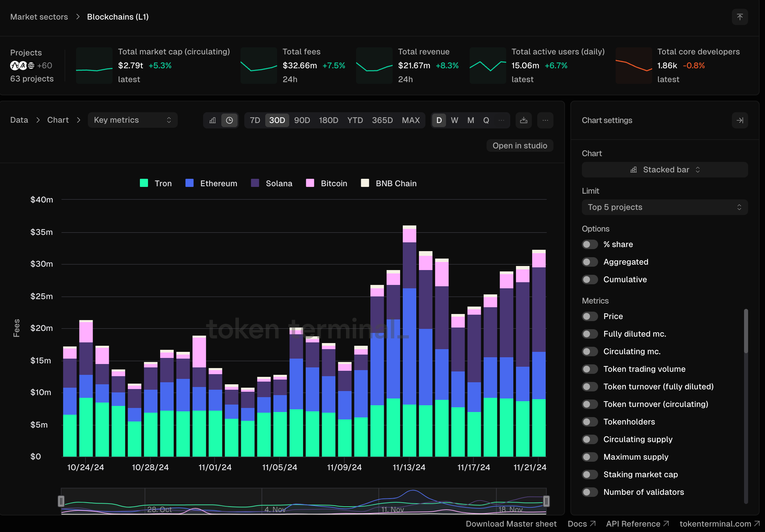The height and width of the screenshot is (532, 765).
Task: Click the Metrics list scrollbar
Action: [x=746, y=331]
